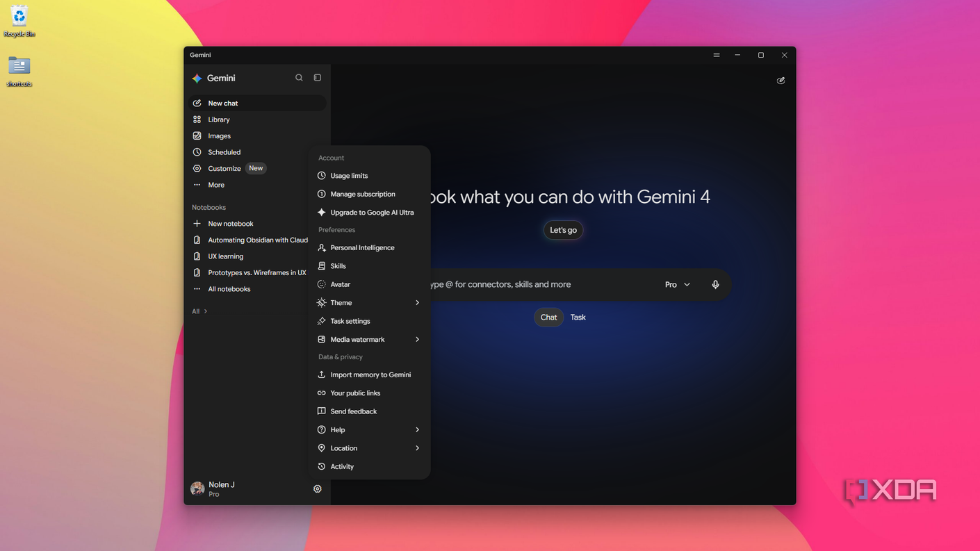
Task: Open the shortcuts desktop folder
Action: tap(19, 71)
